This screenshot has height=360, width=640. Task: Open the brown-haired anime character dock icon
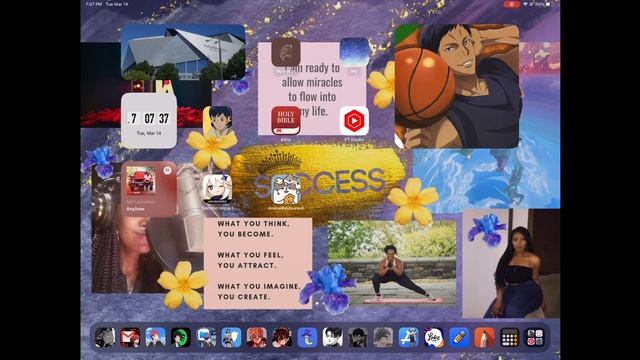pyautogui.click(x=282, y=338)
